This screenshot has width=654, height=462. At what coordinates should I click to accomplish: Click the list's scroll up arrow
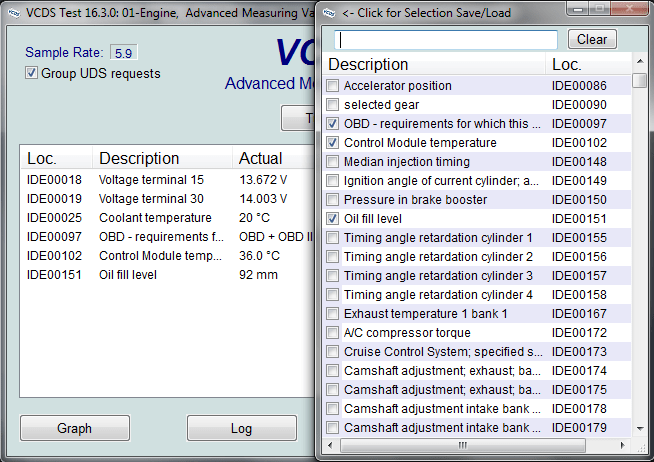639,62
